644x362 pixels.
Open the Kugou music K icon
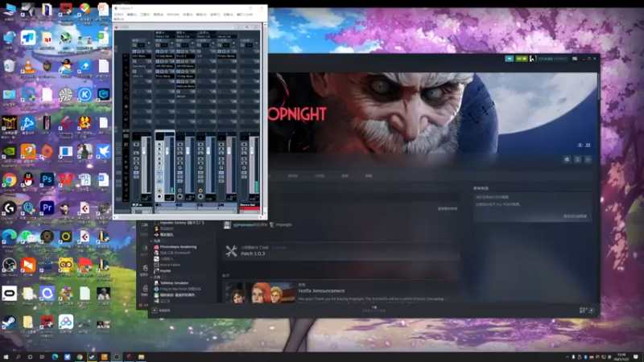85,94
